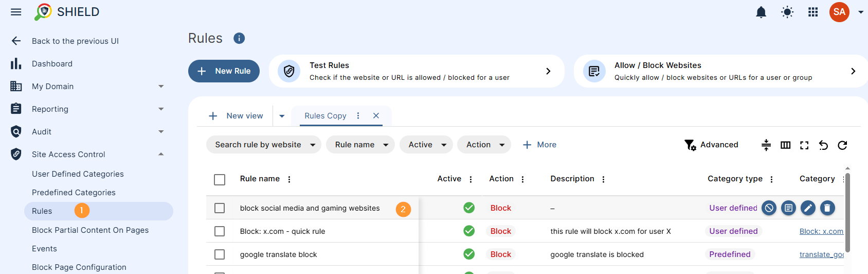Image resolution: width=868 pixels, height=274 pixels.
Task: Refresh the rules table
Action: click(842, 145)
